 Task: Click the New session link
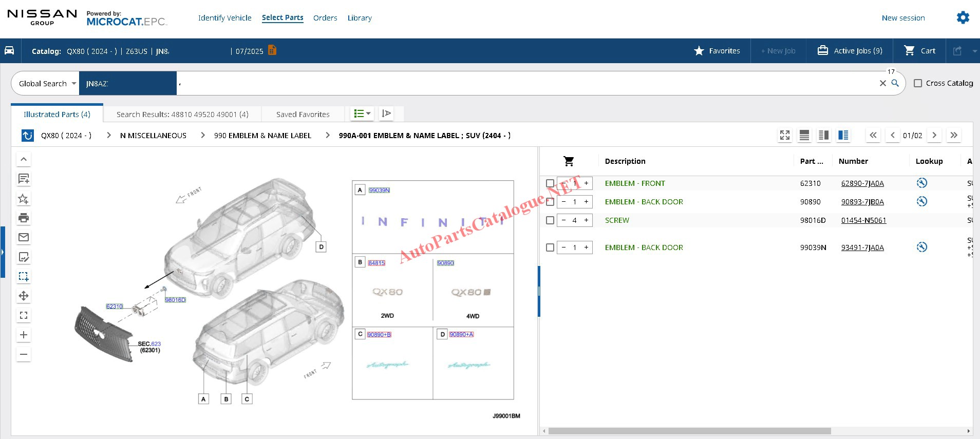[x=903, y=18]
